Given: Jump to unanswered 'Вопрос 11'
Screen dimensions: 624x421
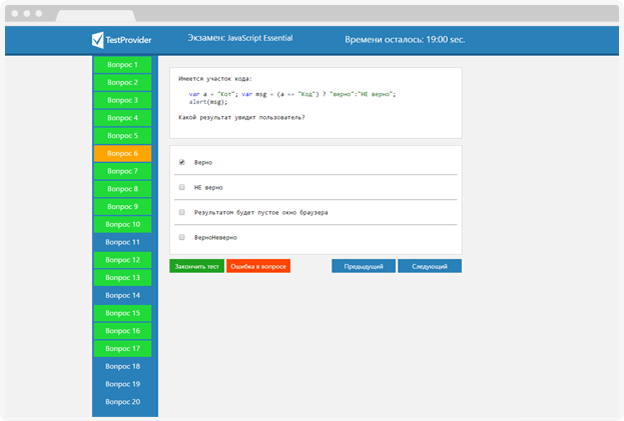Looking at the screenshot, I should click(x=122, y=242).
